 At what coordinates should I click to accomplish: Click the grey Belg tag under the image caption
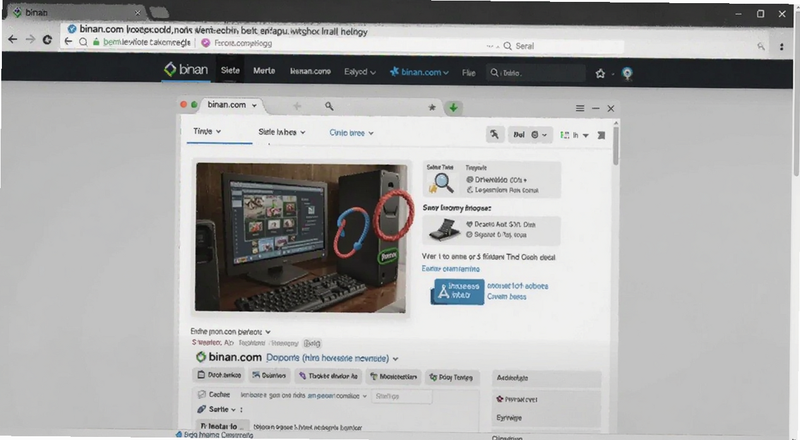312,344
